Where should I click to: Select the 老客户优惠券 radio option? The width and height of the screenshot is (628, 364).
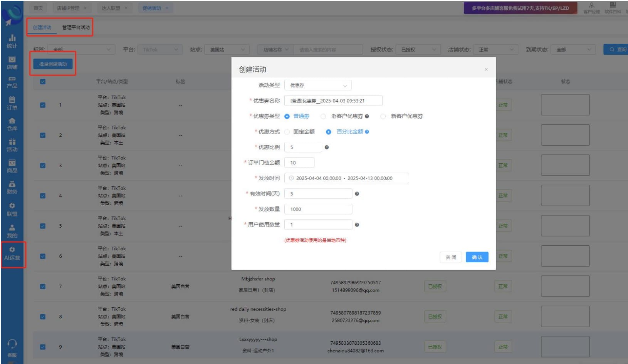pyautogui.click(x=324, y=116)
